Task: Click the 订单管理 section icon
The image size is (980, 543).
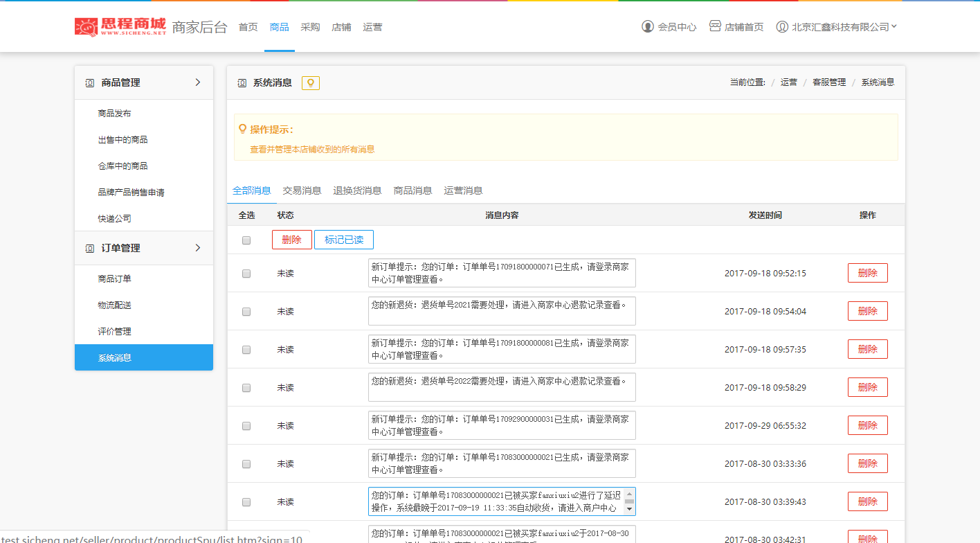Action: coord(89,248)
